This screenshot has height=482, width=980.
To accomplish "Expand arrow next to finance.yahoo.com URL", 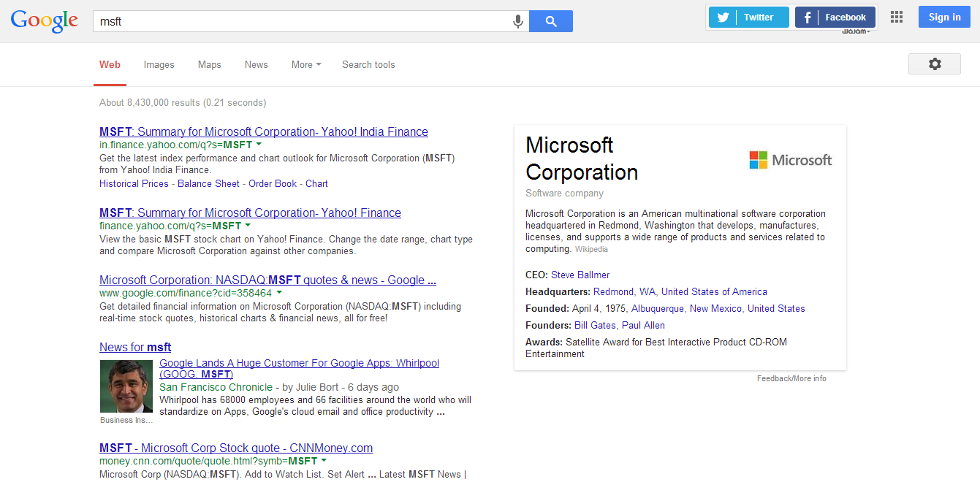I will point(248,226).
